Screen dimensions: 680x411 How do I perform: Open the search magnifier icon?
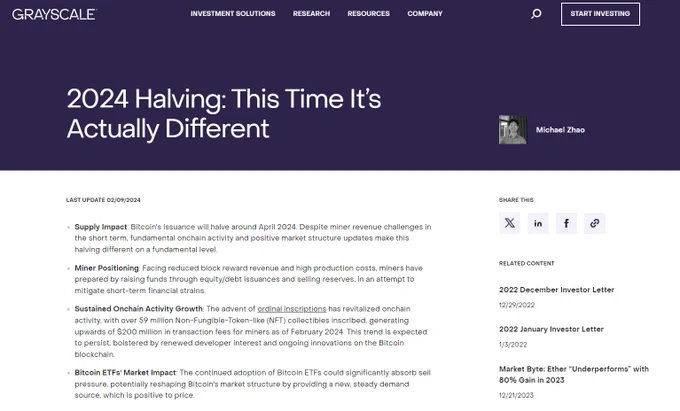(x=536, y=14)
